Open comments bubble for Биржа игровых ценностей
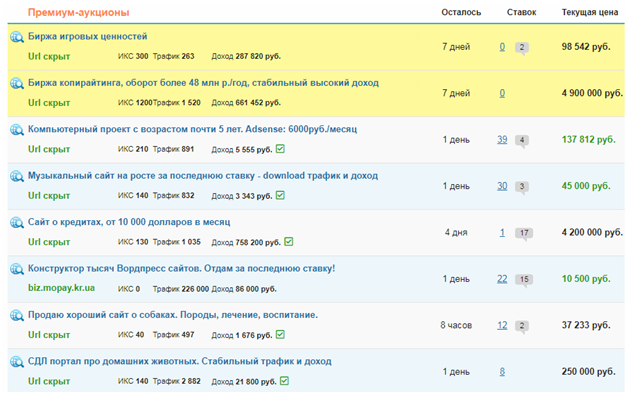The height and width of the screenshot is (394, 628). click(522, 48)
